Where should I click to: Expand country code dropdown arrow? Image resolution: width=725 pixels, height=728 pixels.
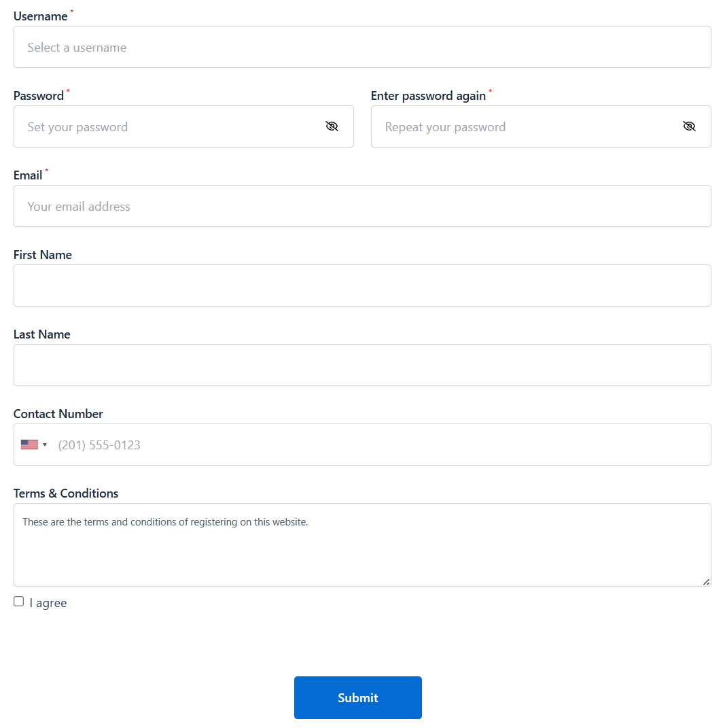tap(45, 445)
